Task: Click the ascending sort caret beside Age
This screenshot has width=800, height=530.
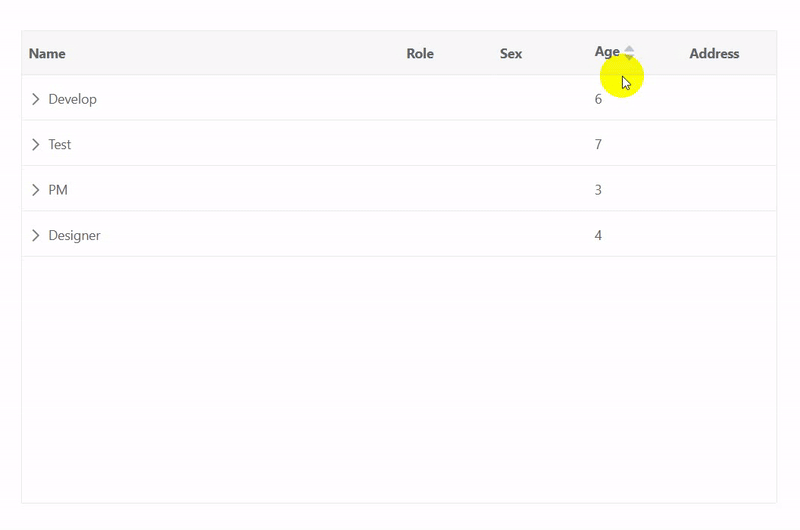Action: click(629, 49)
